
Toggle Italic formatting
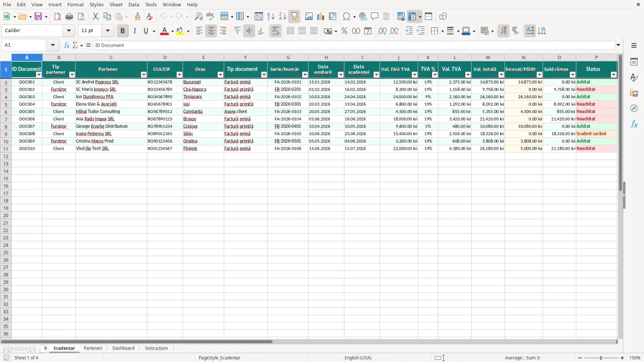(x=134, y=31)
